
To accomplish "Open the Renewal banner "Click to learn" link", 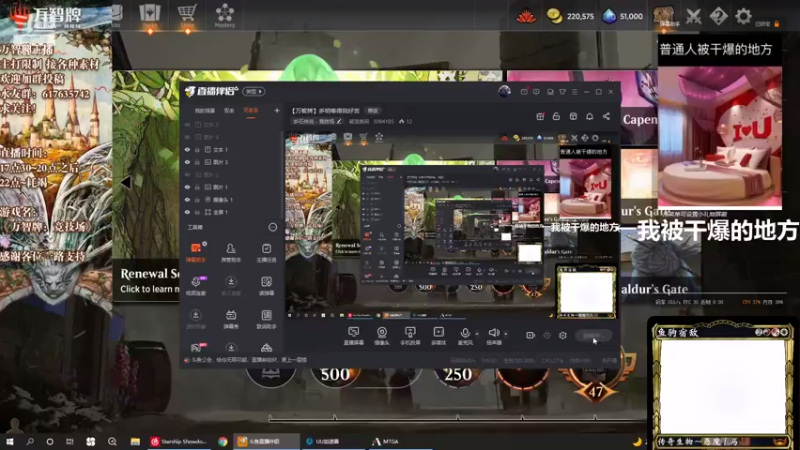I will (x=149, y=289).
